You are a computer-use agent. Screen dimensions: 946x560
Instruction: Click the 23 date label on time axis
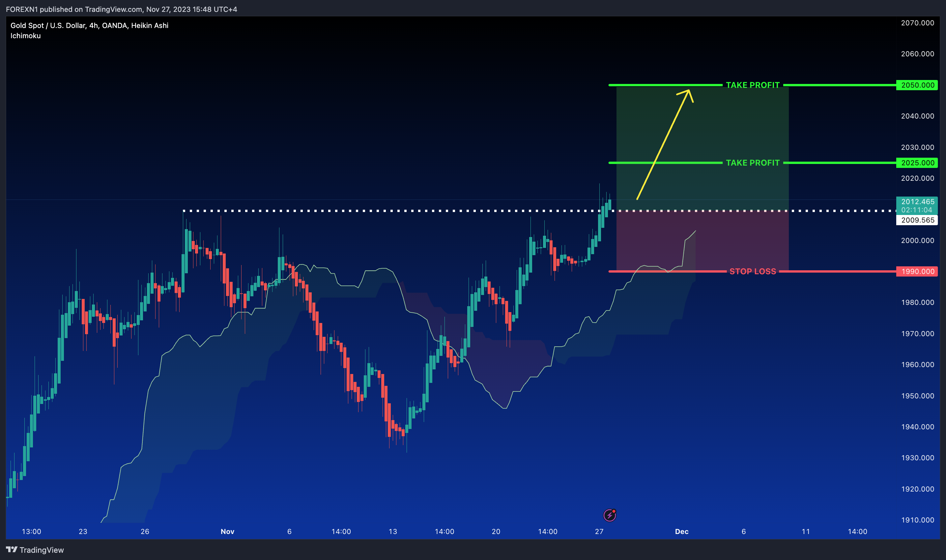click(83, 531)
